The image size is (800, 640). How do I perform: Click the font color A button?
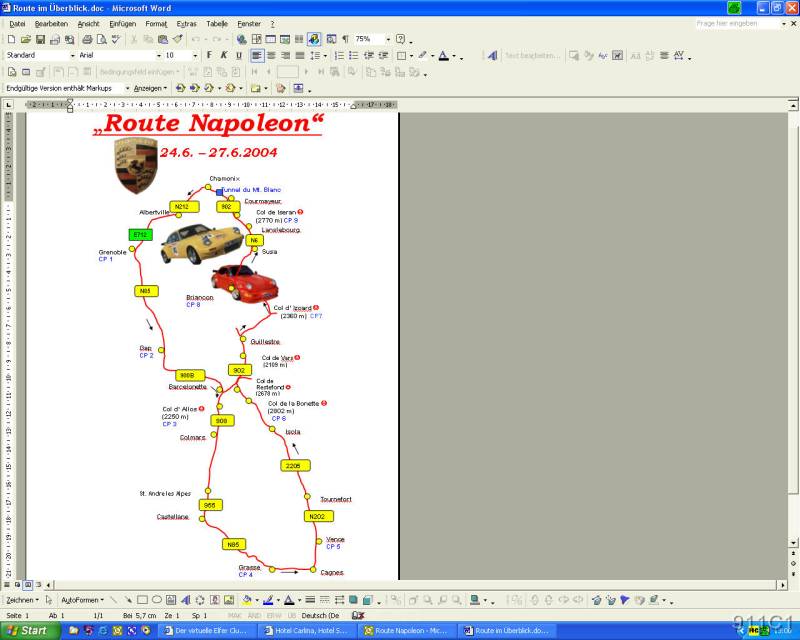445,56
